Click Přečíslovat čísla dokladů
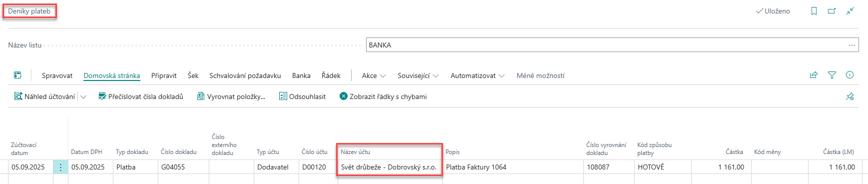Screen dimensions: 868x184 (141, 96)
